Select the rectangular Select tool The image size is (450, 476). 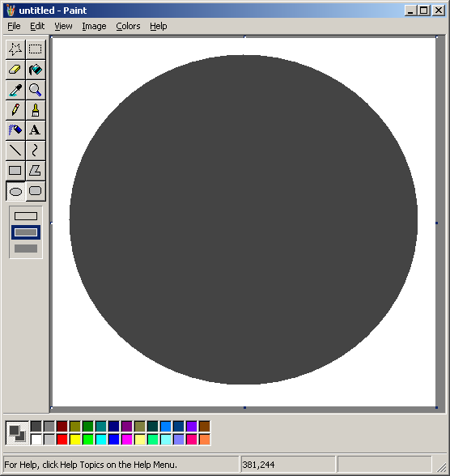pyautogui.click(x=36, y=49)
